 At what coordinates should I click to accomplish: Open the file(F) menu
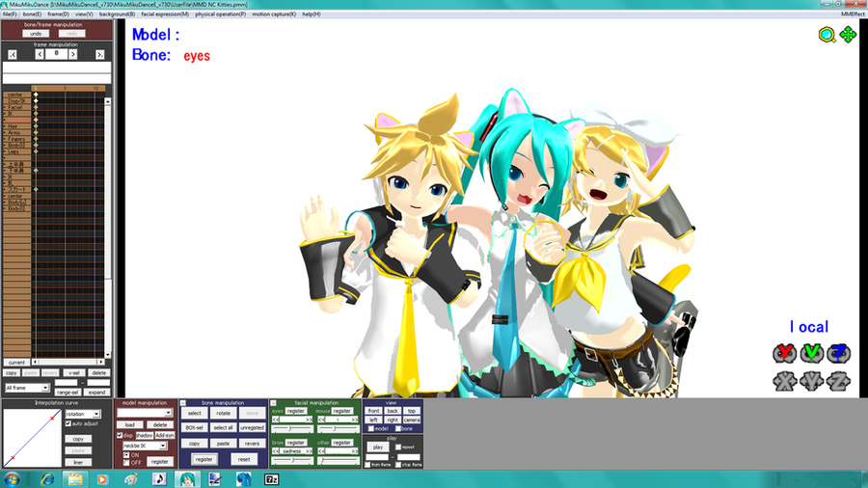10,14
